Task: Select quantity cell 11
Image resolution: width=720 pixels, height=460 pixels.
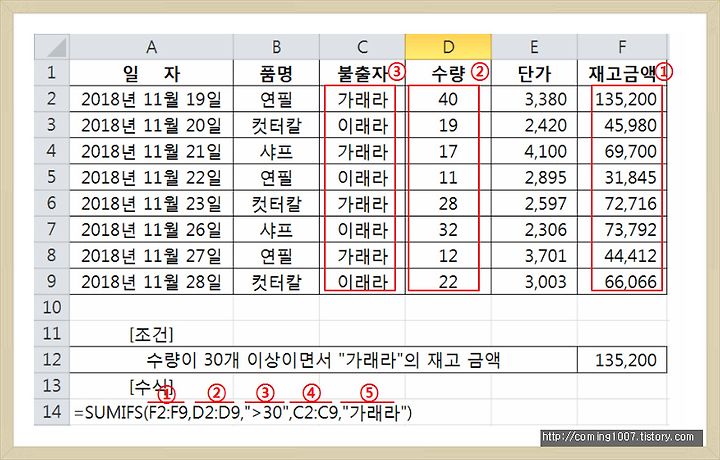Action: coord(448,177)
